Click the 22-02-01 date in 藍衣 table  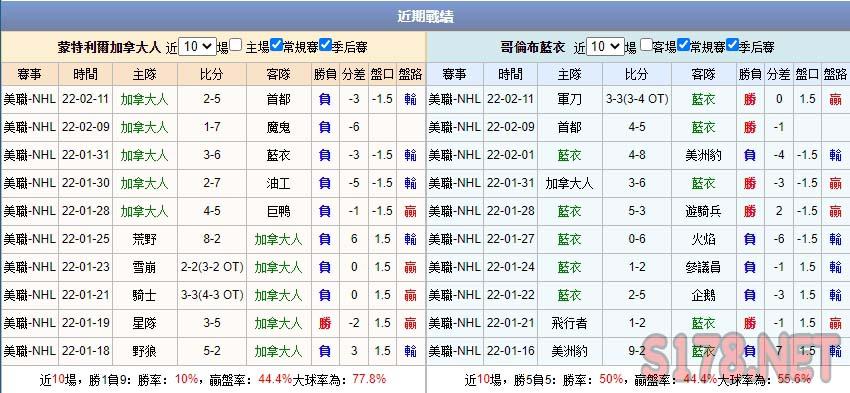[x=511, y=155]
